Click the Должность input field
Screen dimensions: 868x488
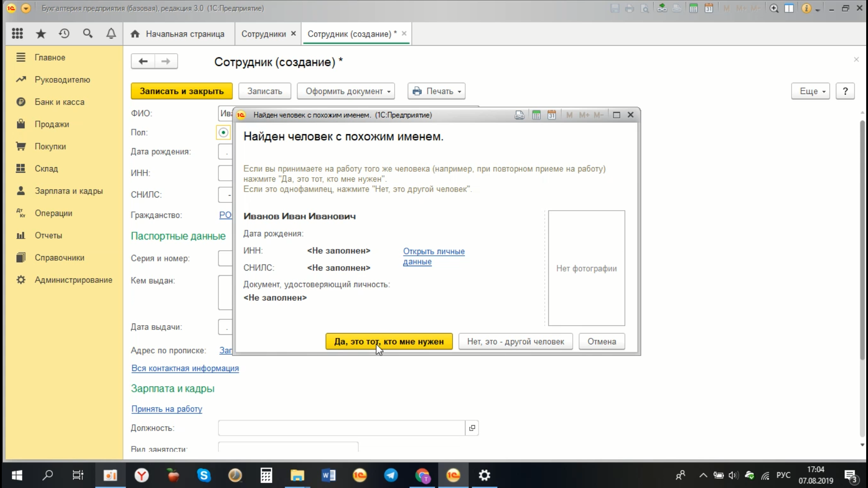click(341, 428)
